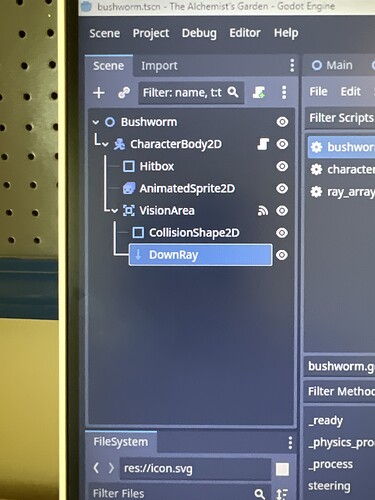The width and height of the screenshot is (375, 500).
Task: Click the instantiate child scene link icon
Action: point(124,93)
